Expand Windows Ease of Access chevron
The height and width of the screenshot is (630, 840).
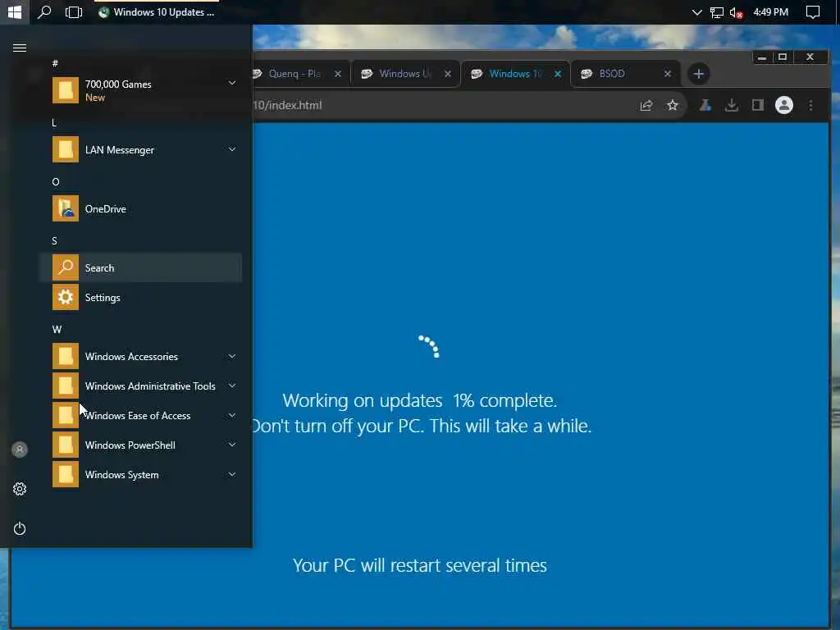(232, 415)
